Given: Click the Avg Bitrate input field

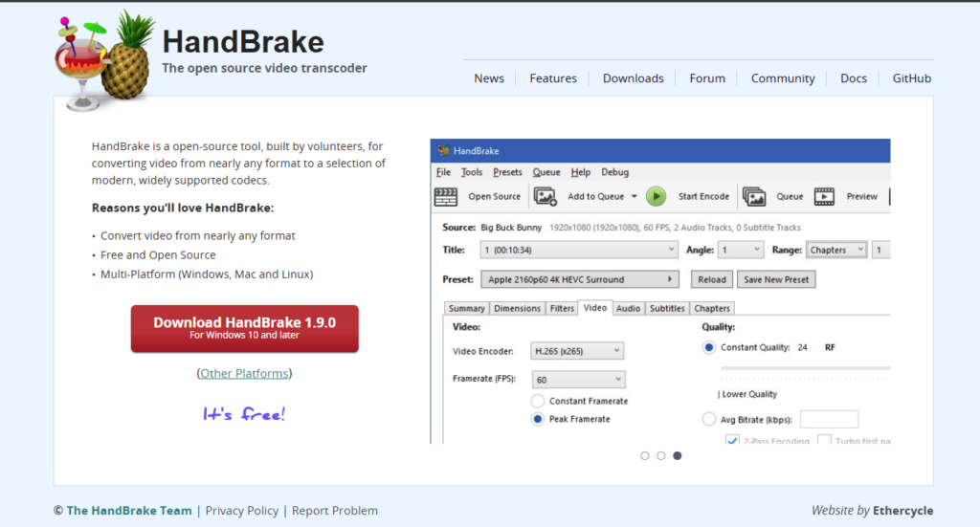Looking at the screenshot, I should (x=829, y=419).
